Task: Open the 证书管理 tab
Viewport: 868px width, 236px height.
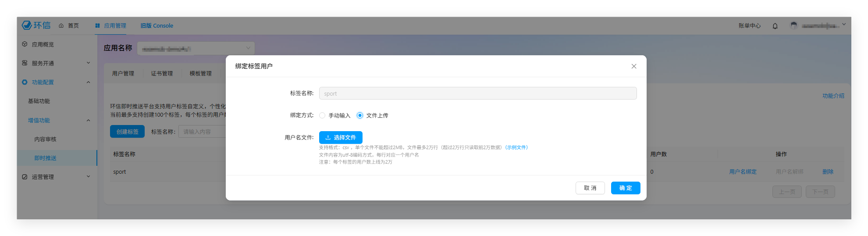Action: [x=162, y=74]
